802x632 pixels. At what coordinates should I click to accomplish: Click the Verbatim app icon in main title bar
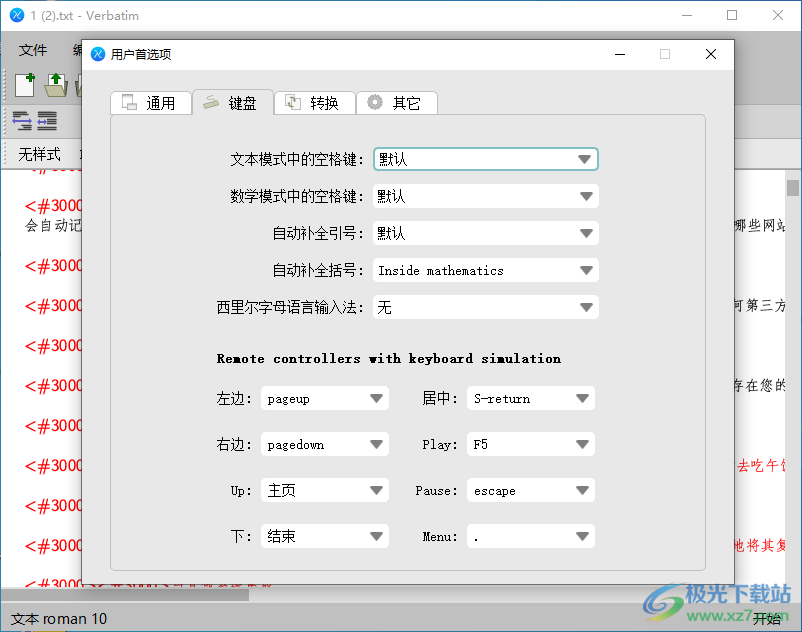pyautogui.click(x=17, y=15)
